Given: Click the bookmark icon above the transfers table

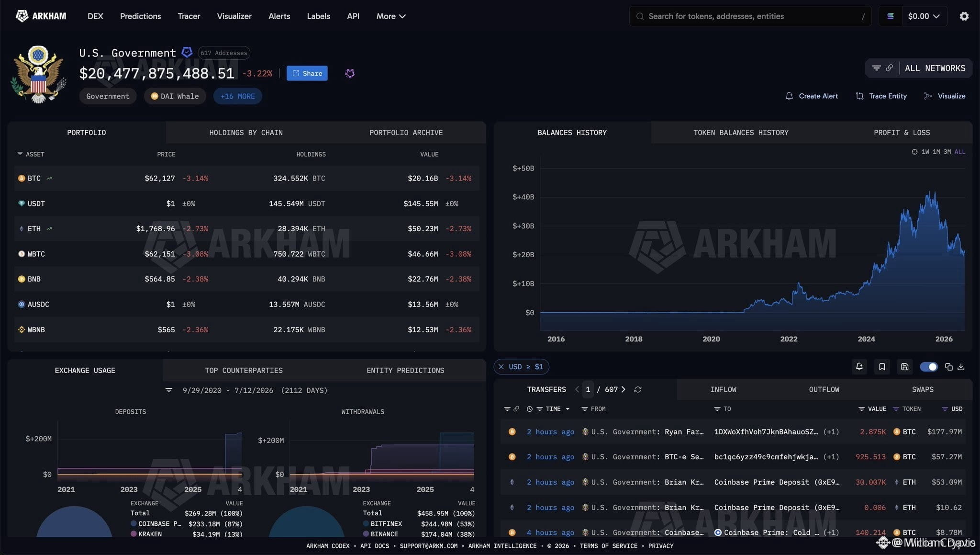Looking at the screenshot, I should pos(882,367).
